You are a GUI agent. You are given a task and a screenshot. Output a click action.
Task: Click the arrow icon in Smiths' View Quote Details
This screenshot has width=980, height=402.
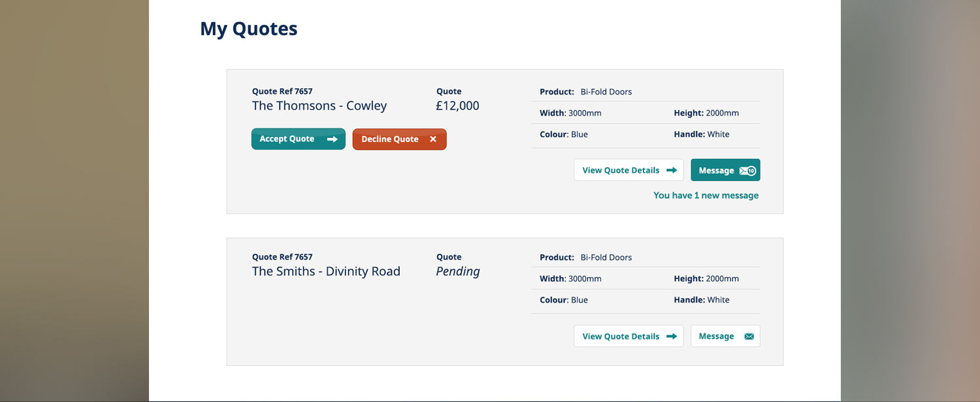(x=671, y=337)
